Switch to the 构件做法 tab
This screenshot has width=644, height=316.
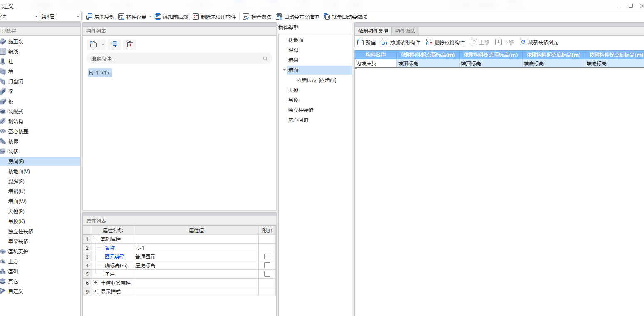(405, 31)
